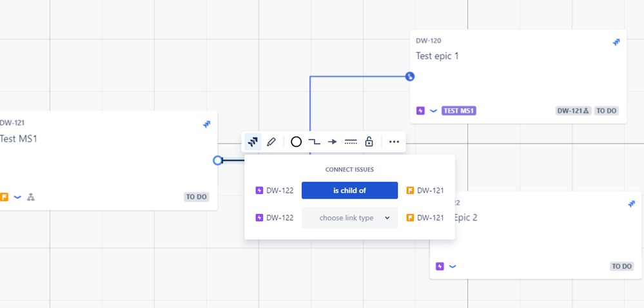Click the purple epic icon on DW-120 card

[420, 111]
